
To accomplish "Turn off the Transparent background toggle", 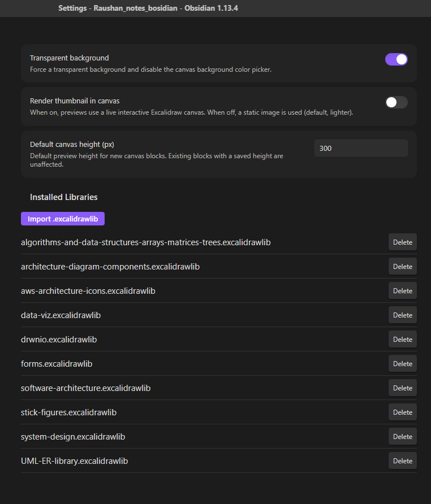I will click(396, 59).
